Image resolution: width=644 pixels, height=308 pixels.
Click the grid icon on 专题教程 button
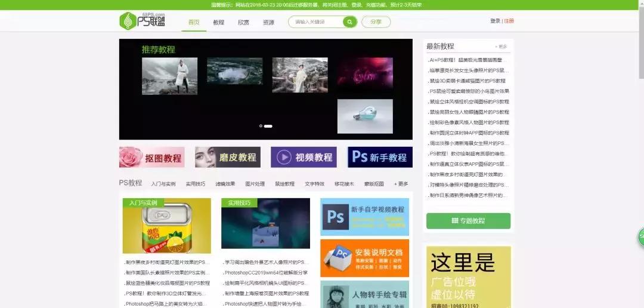[x=454, y=221]
